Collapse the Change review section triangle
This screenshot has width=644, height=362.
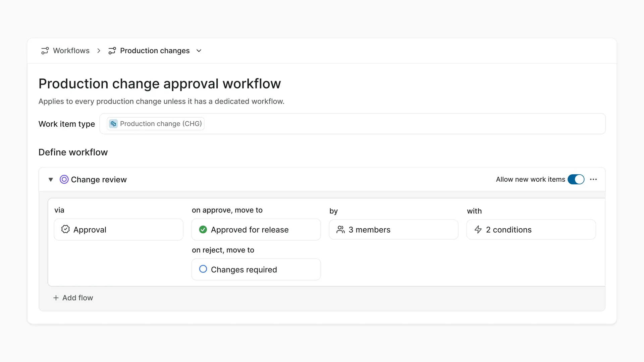[51, 180]
